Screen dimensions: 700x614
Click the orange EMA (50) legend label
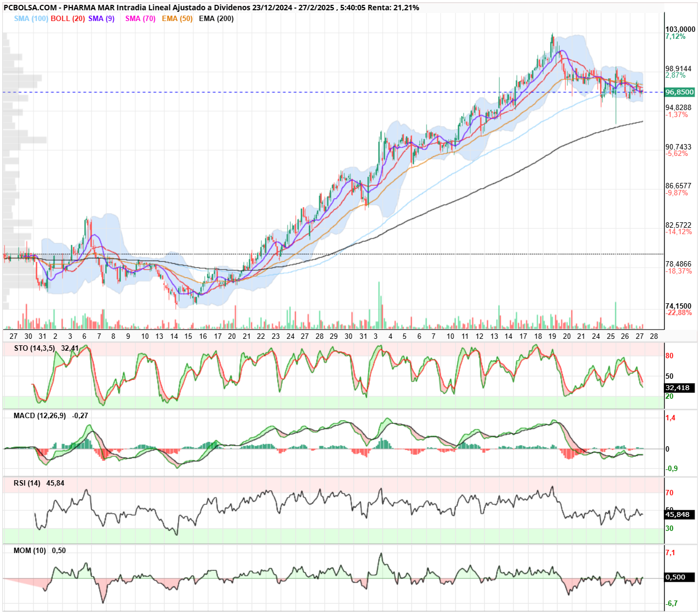[177, 18]
